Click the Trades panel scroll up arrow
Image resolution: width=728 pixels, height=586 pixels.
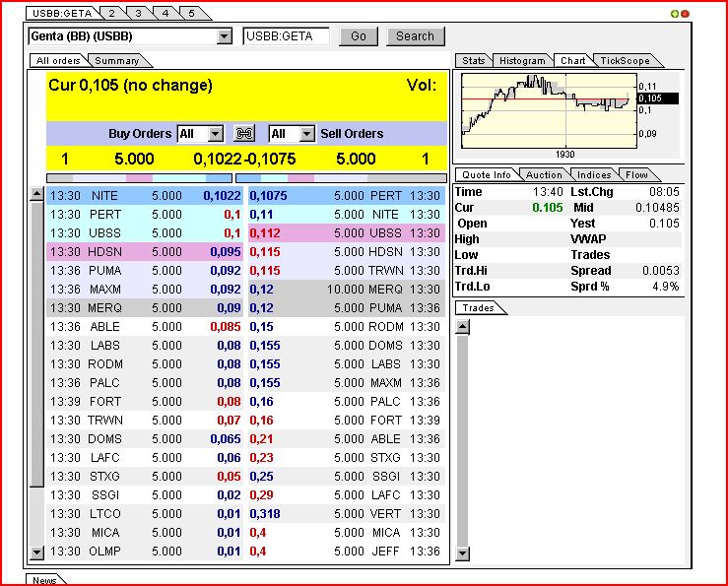[x=461, y=324]
